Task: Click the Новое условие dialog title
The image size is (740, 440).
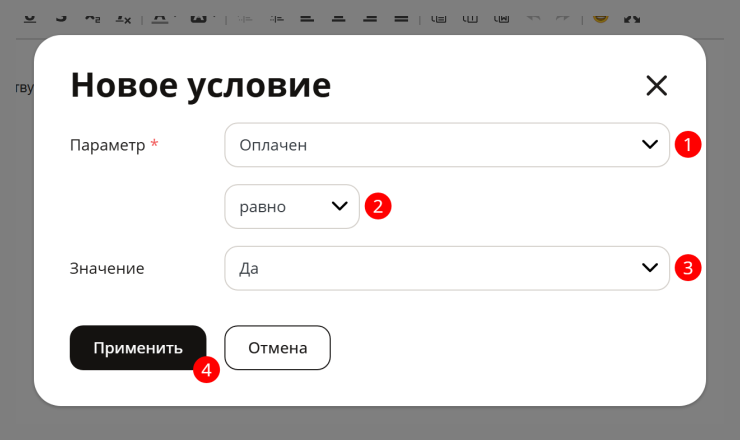Action: (201, 85)
